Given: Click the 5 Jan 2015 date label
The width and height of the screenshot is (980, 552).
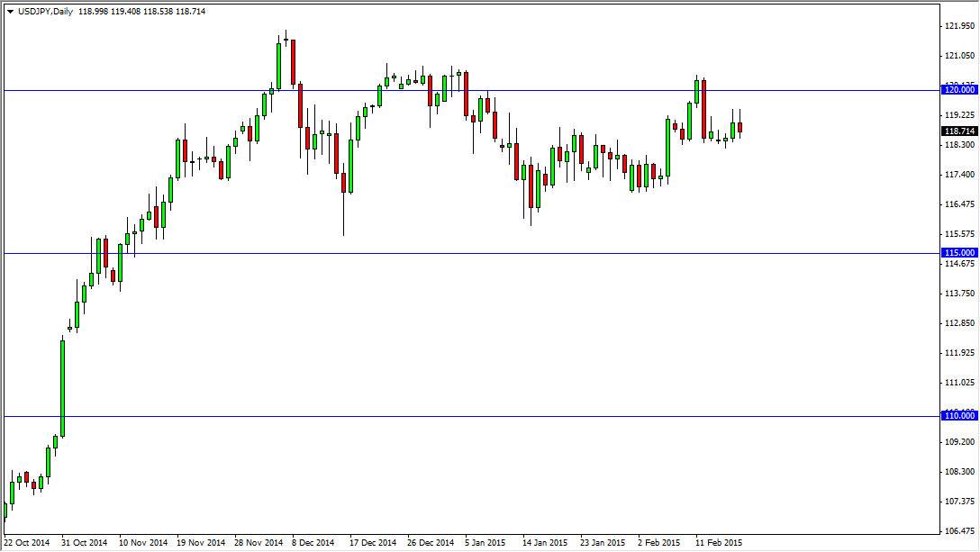Looking at the screenshot, I should [487, 543].
